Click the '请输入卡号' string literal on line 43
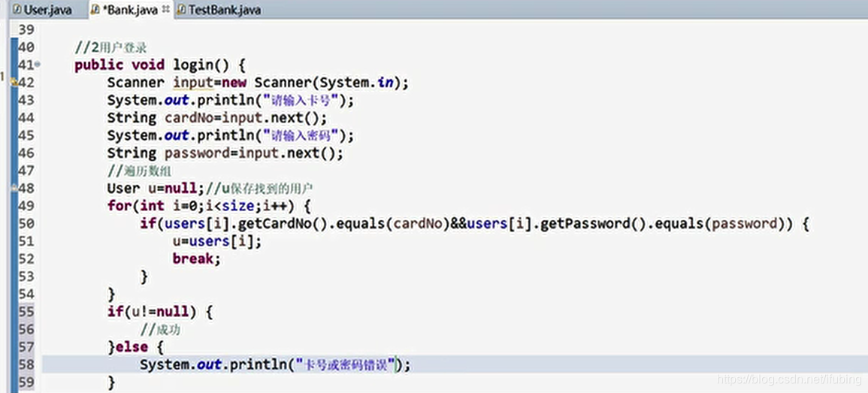Viewport: 868px width, 393px height. click(x=301, y=100)
